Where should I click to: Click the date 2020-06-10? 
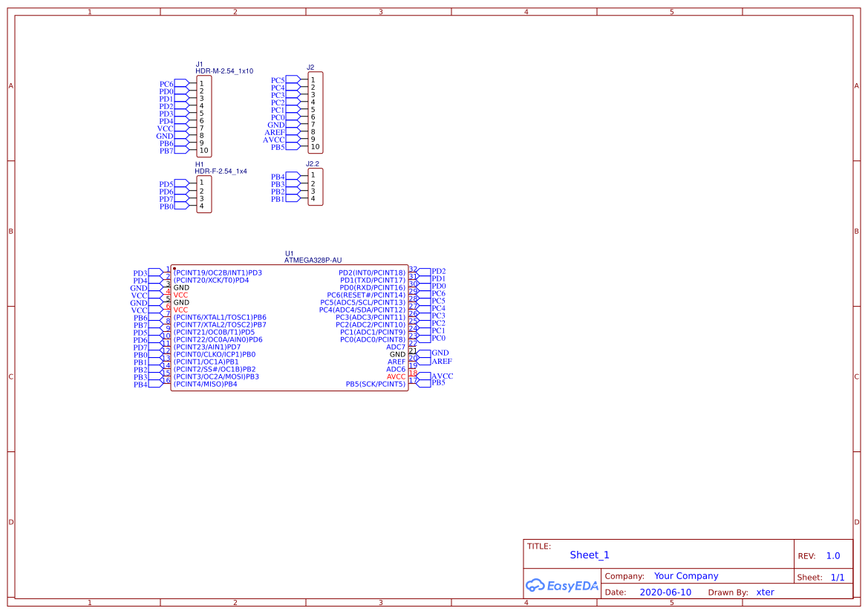pyautogui.click(x=666, y=592)
